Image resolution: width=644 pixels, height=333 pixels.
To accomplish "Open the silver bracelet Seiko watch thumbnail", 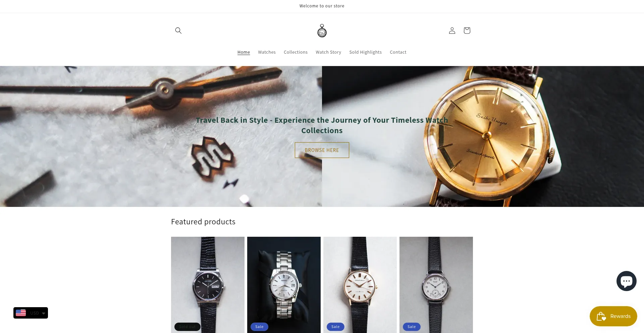I will coord(284,285).
